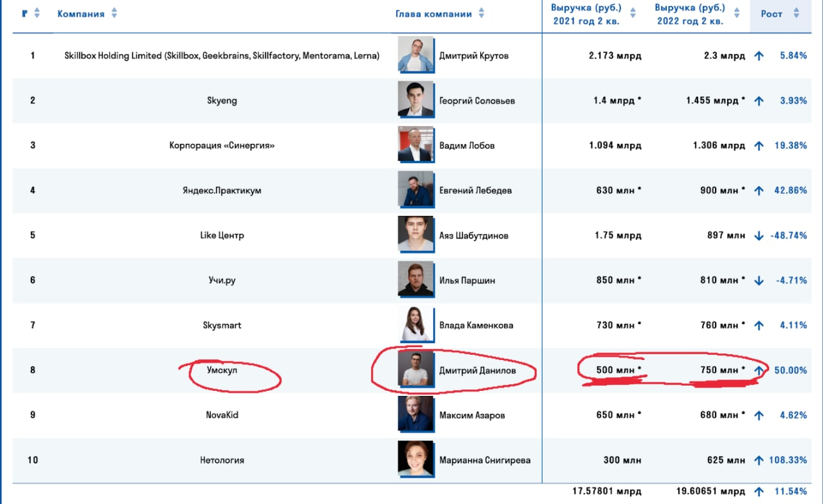Select the Skyeng company name
The width and height of the screenshot is (823, 504).
[222, 100]
